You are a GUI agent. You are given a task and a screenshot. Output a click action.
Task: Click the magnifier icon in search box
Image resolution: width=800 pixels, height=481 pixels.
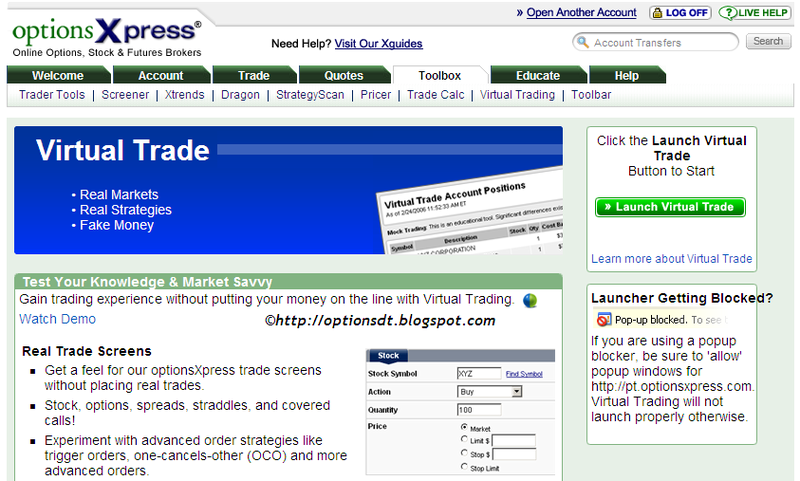click(x=582, y=42)
